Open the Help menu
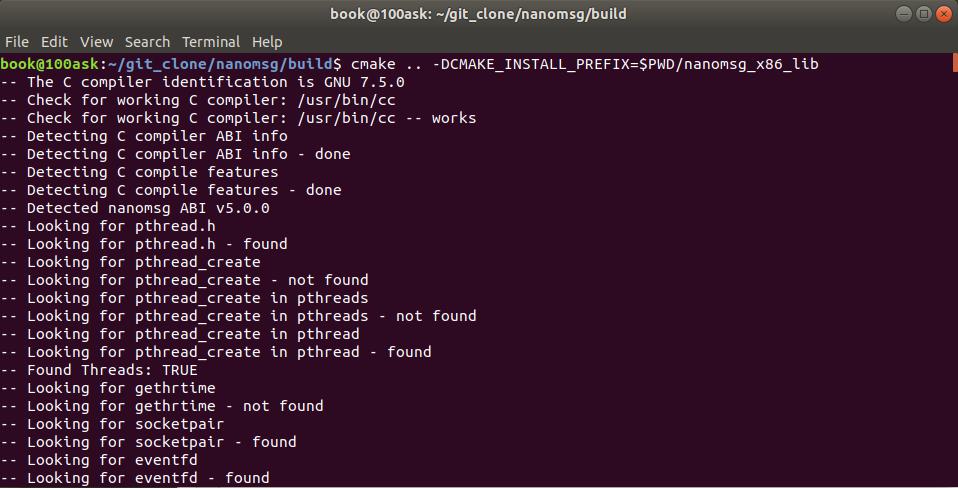Viewport: 958px width, 488px height. 267,42
